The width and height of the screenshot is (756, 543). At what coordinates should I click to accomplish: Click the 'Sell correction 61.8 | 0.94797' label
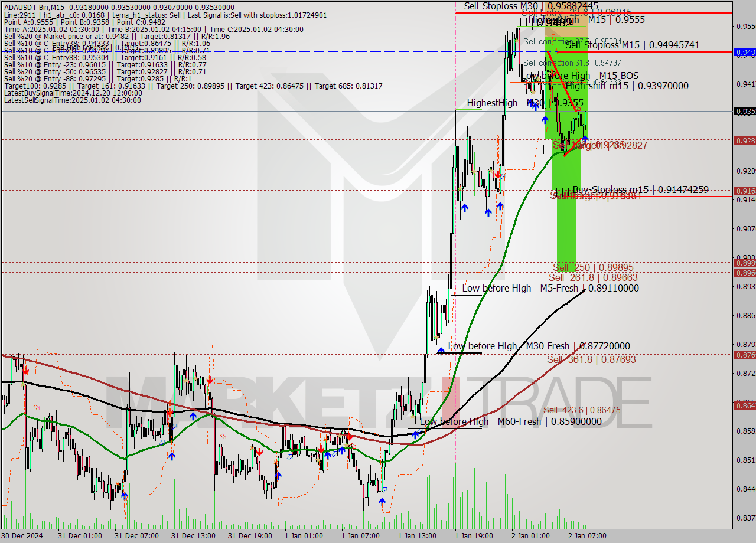click(x=571, y=63)
